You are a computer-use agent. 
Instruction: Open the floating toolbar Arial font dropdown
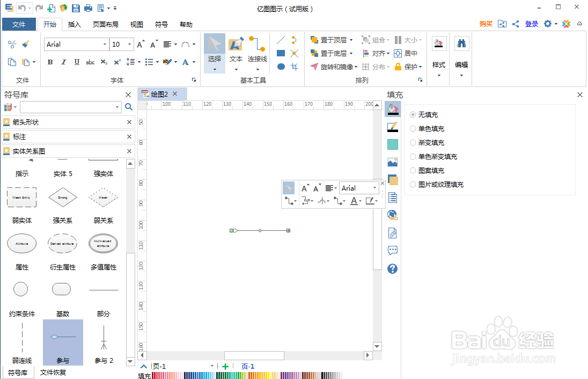[374, 188]
